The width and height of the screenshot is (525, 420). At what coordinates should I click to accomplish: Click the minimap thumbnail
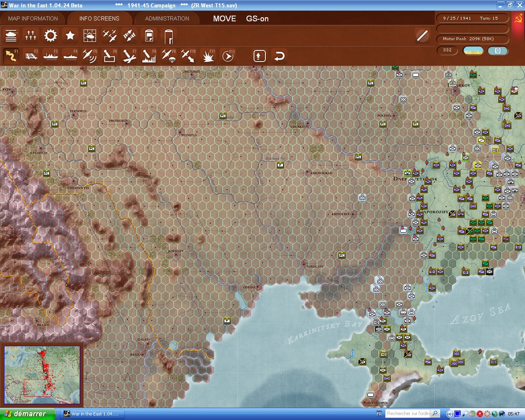pyautogui.click(x=42, y=375)
